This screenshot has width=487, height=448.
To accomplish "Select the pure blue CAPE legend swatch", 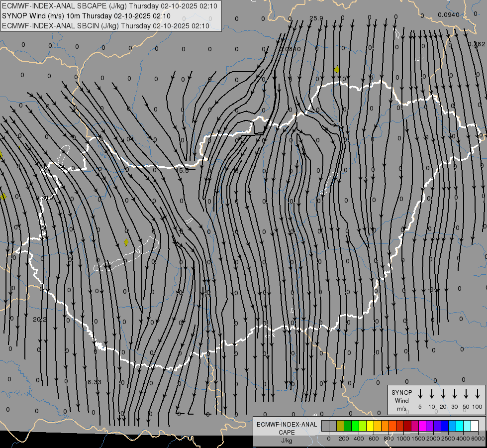I will [x=445, y=426].
